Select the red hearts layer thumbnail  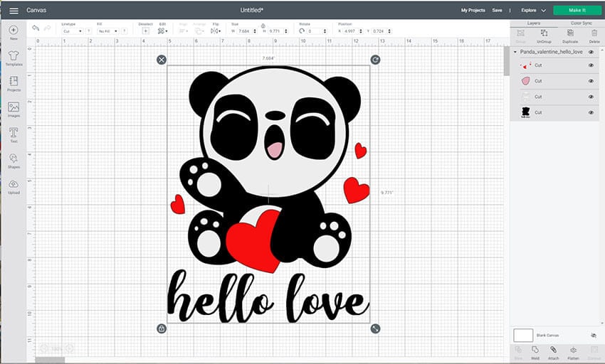click(525, 65)
